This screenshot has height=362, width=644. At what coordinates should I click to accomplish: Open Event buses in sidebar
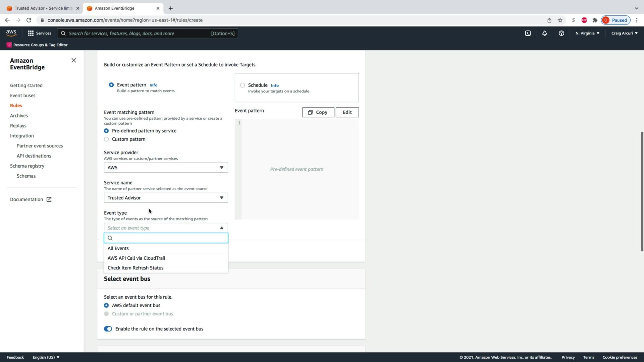(x=22, y=96)
